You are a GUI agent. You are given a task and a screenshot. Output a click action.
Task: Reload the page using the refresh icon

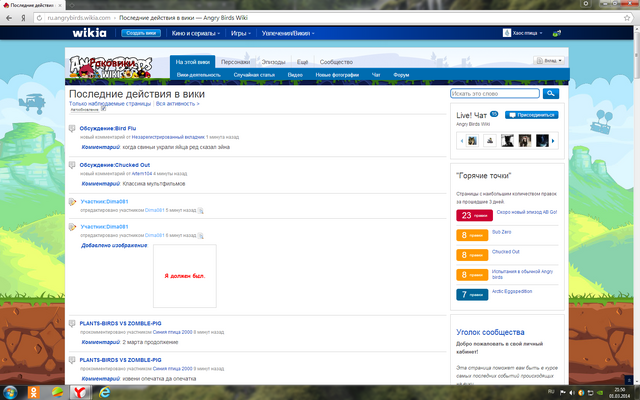coord(39,18)
